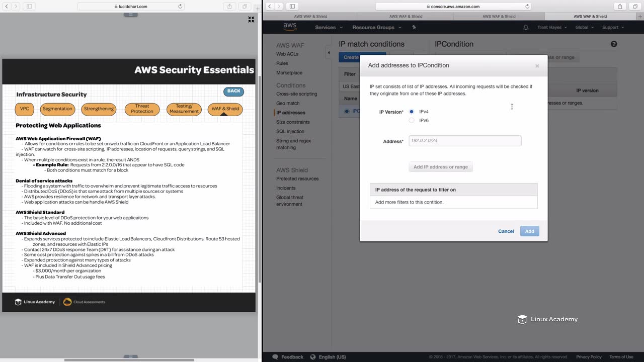Open the Services dropdown menu
This screenshot has height=362, width=644.
pos(329,27)
